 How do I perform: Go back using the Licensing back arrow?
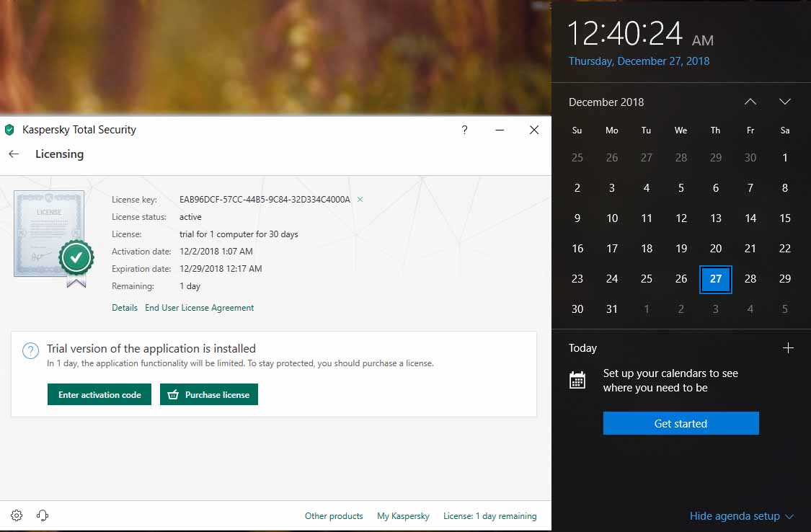point(14,154)
